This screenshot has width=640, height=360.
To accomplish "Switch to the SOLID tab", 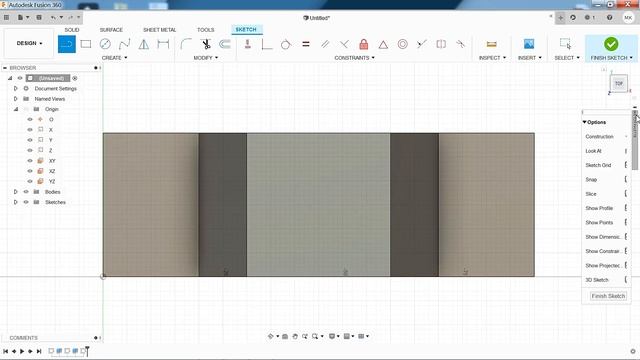I will coord(72,30).
